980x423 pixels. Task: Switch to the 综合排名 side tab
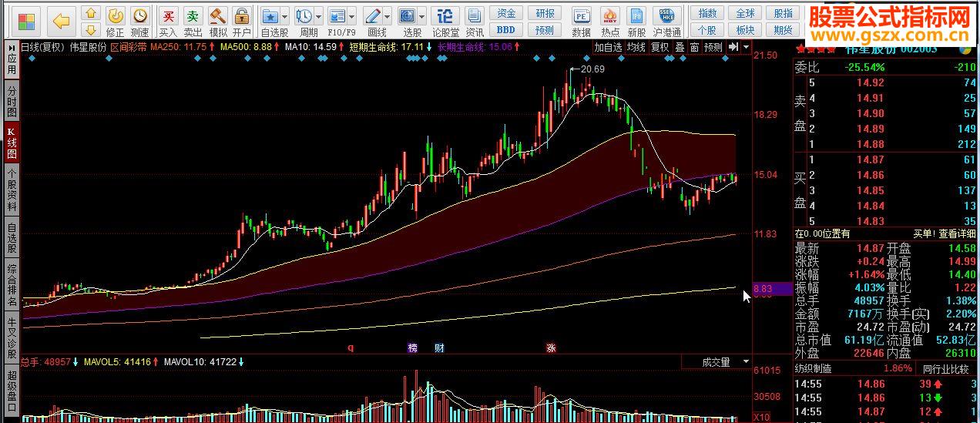coord(12,286)
